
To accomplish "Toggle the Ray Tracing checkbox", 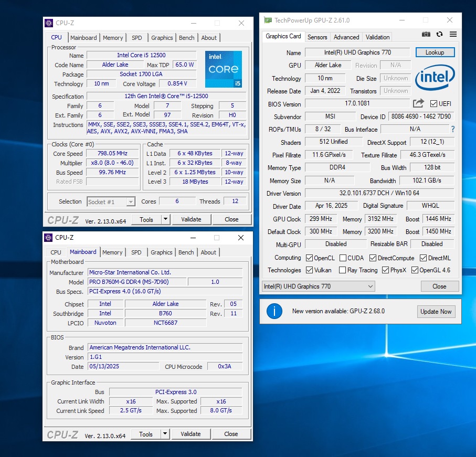I will 342,270.
